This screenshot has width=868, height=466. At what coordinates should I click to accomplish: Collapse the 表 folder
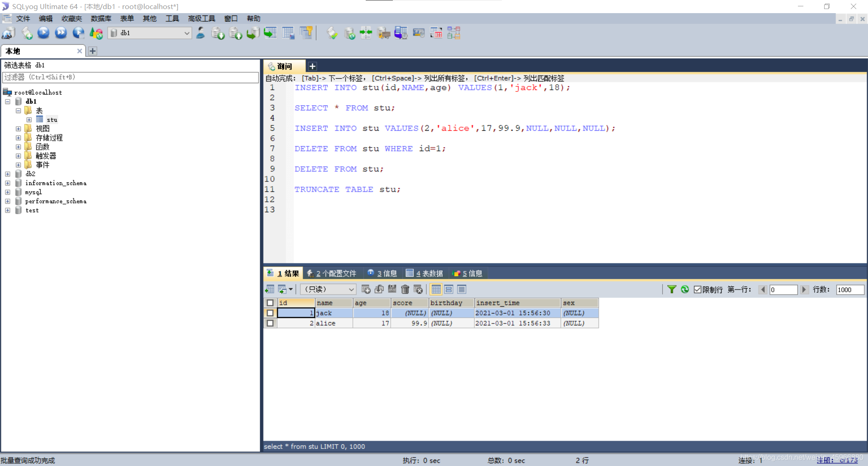coord(19,110)
